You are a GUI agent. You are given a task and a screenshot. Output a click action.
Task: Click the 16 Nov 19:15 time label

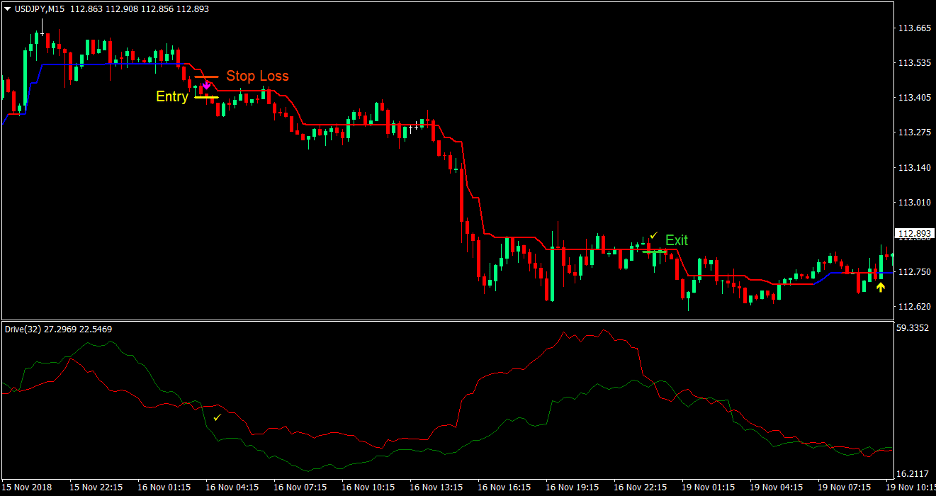[x=572, y=488]
